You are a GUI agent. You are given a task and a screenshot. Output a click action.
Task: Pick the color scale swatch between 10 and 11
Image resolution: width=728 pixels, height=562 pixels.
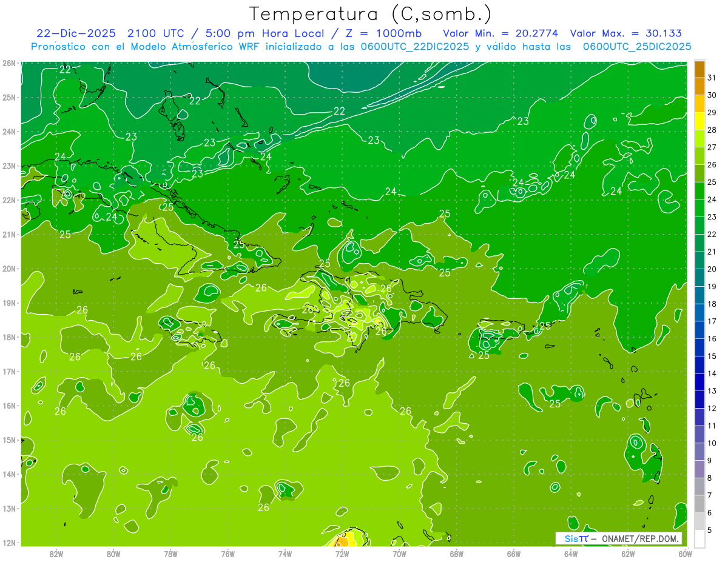point(699,434)
